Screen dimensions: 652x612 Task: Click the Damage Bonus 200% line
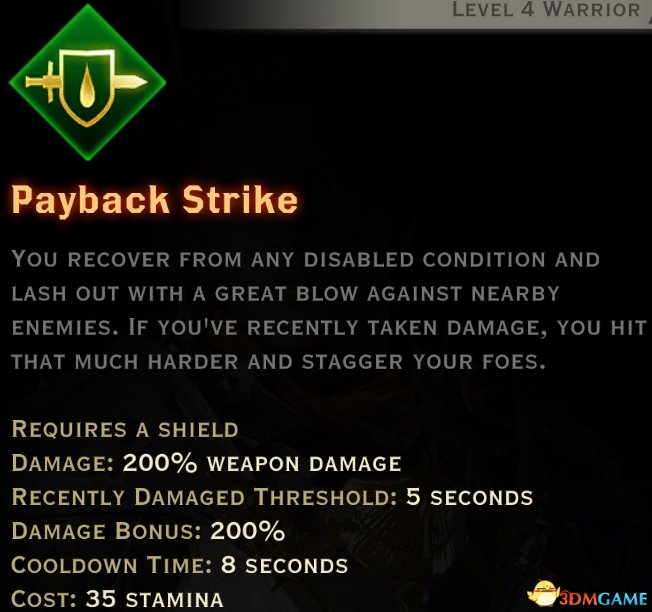click(x=148, y=531)
